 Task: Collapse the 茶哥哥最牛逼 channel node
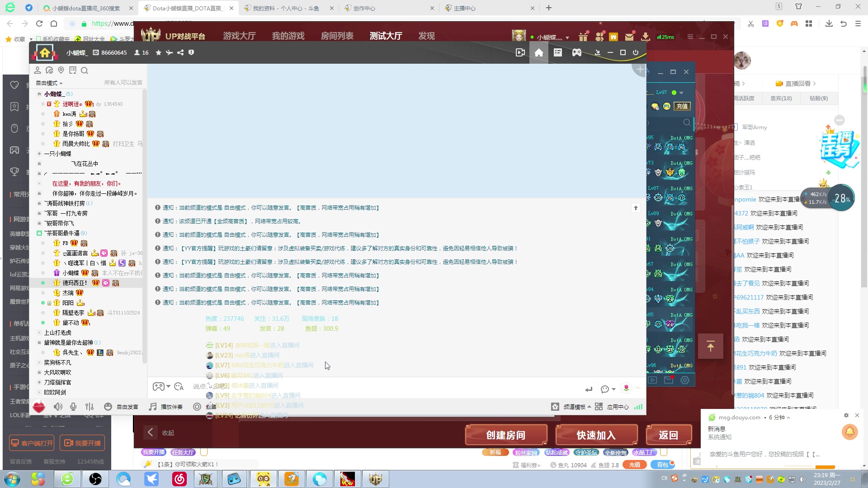39,233
